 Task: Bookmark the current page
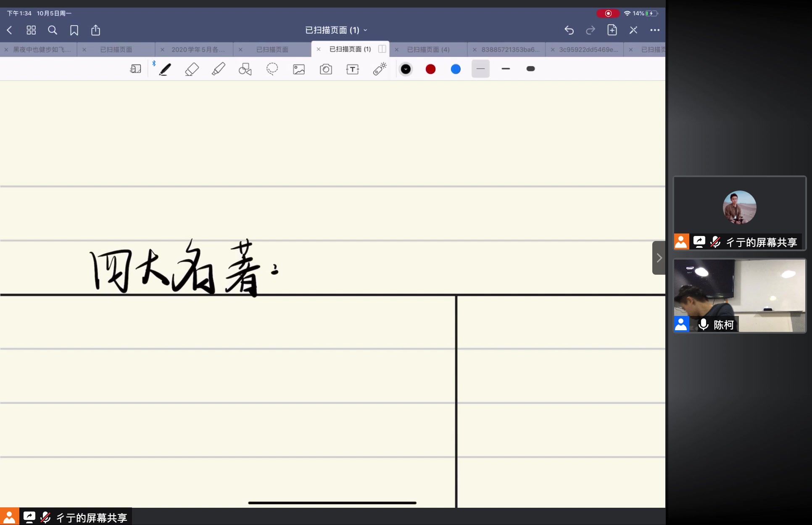coord(74,30)
